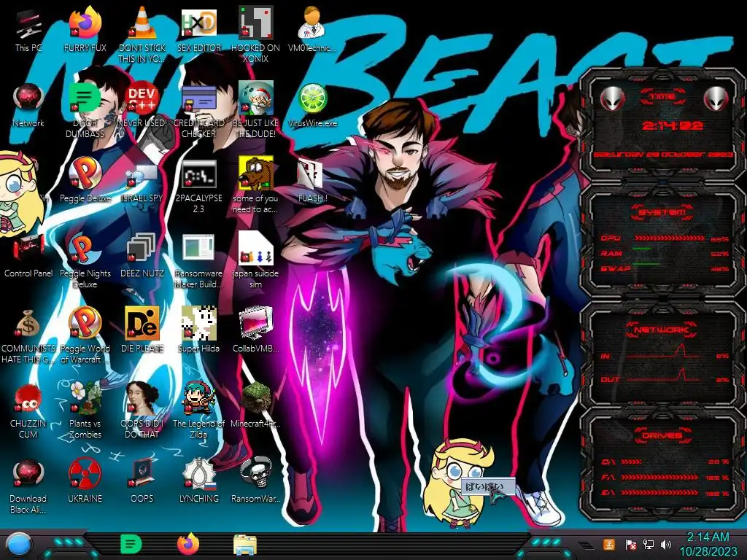
Task: Click the orange Java tray icon
Action: click(x=609, y=544)
